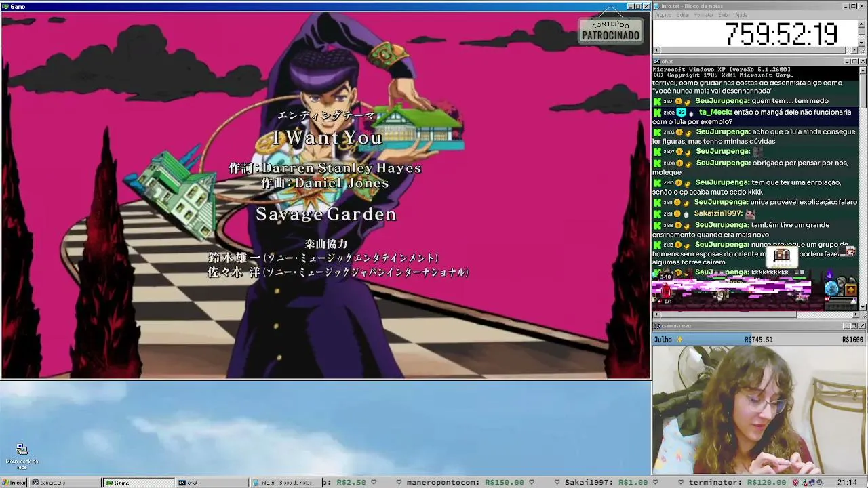Click the chat window scrollbar up arrow
This screenshot has height=488, width=868.
pos(863,70)
